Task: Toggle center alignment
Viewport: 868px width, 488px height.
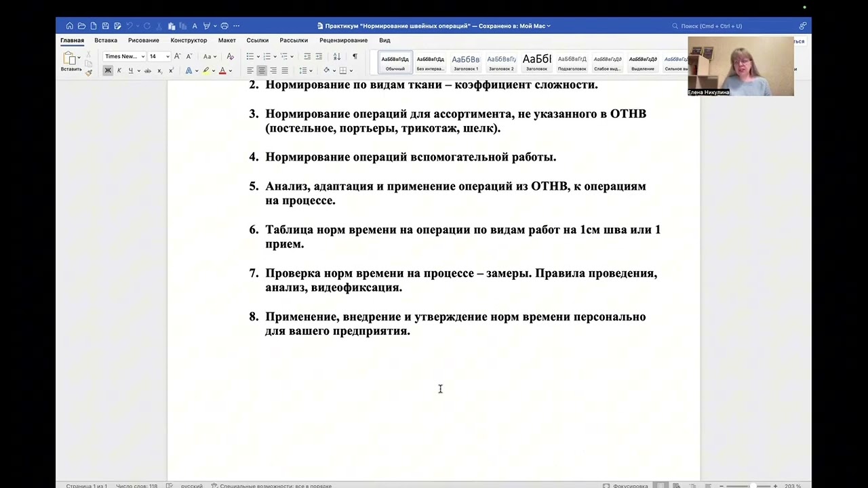Action: [x=262, y=70]
